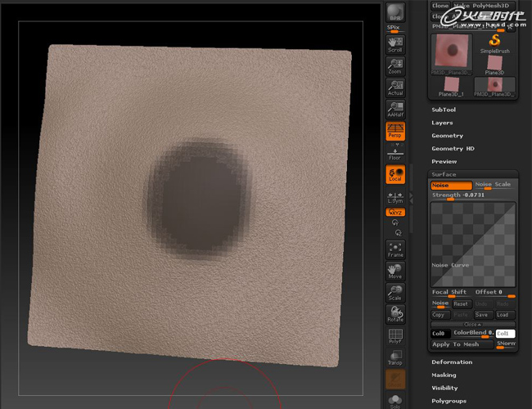Viewport: 532px width, 409px height.
Task: Expand the Deformation section
Action: coord(452,362)
